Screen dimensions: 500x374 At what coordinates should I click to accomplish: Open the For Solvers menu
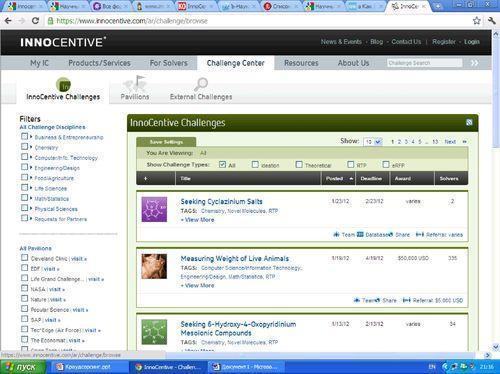tap(169, 63)
